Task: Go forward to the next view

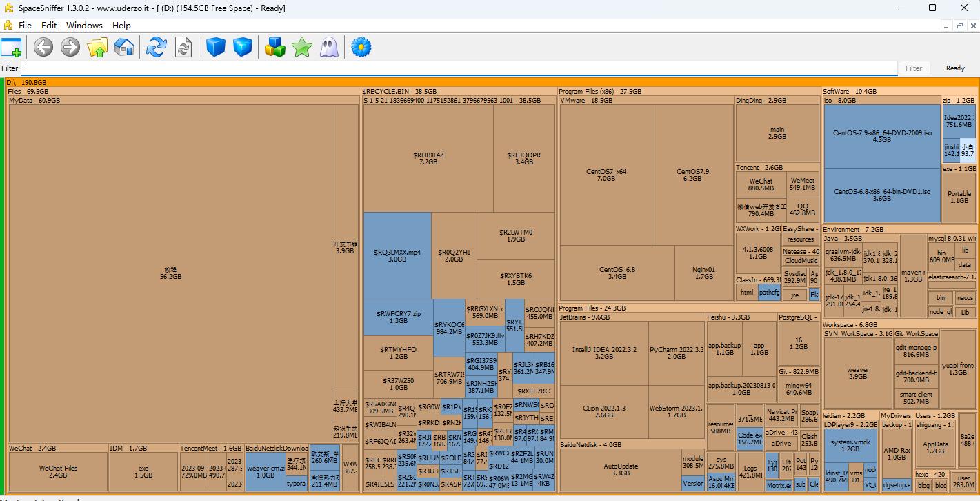Action: (70, 47)
